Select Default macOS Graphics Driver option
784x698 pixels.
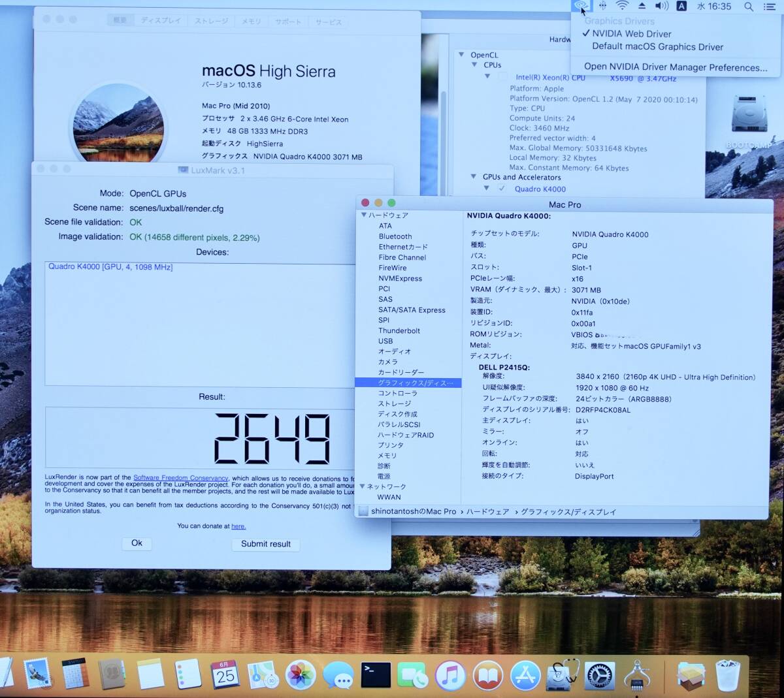click(657, 47)
